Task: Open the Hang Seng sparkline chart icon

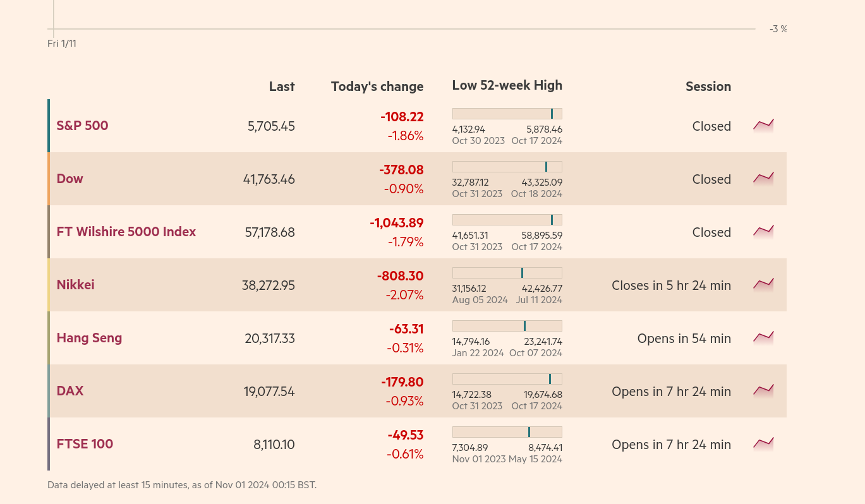Action: pyautogui.click(x=763, y=337)
